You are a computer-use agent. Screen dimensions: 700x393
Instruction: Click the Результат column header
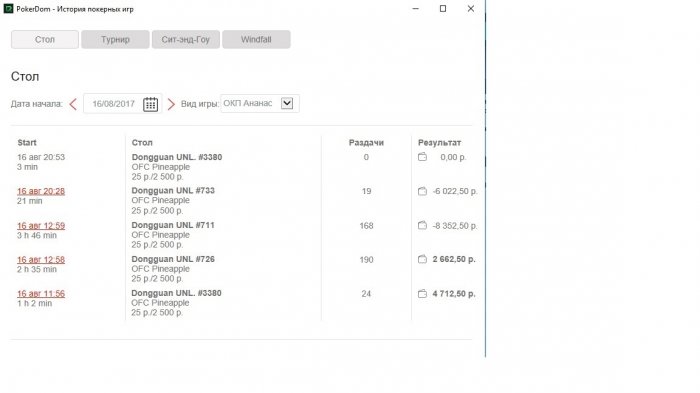point(439,142)
